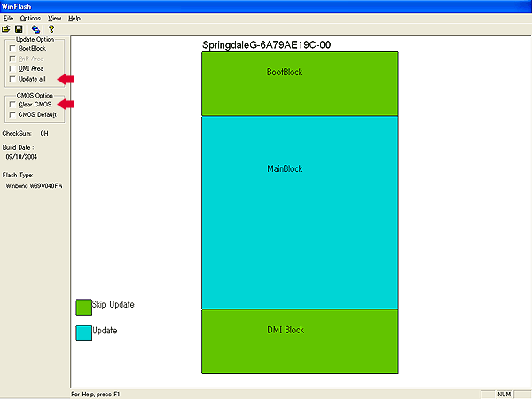Tick the DMI Area checkbox
532x399 pixels.
tap(12, 68)
